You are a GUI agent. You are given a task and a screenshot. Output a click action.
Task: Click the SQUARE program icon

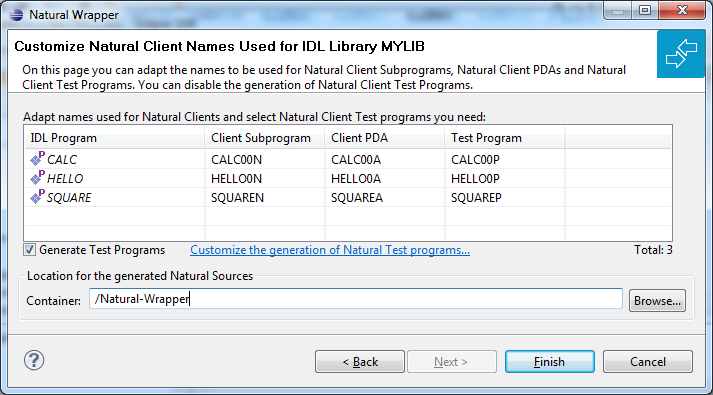pyautogui.click(x=37, y=197)
